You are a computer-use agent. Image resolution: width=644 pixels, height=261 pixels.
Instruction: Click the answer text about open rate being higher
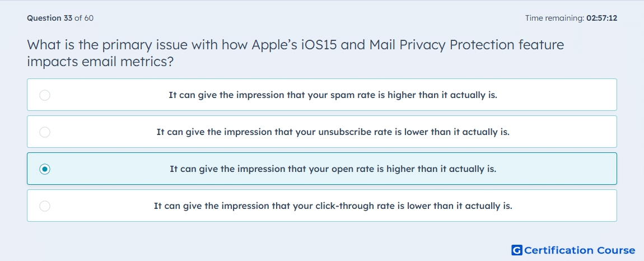pyautogui.click(x=333, y=169)
